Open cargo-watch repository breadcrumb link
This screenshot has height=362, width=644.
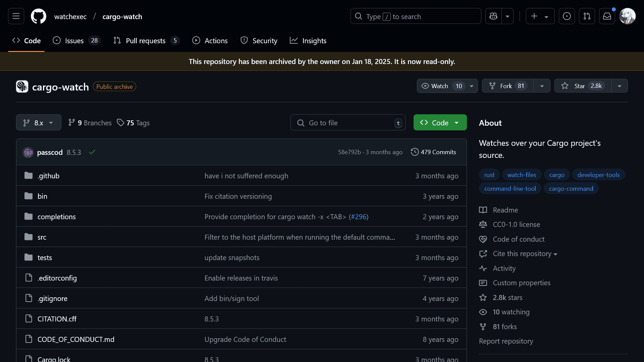122,16
